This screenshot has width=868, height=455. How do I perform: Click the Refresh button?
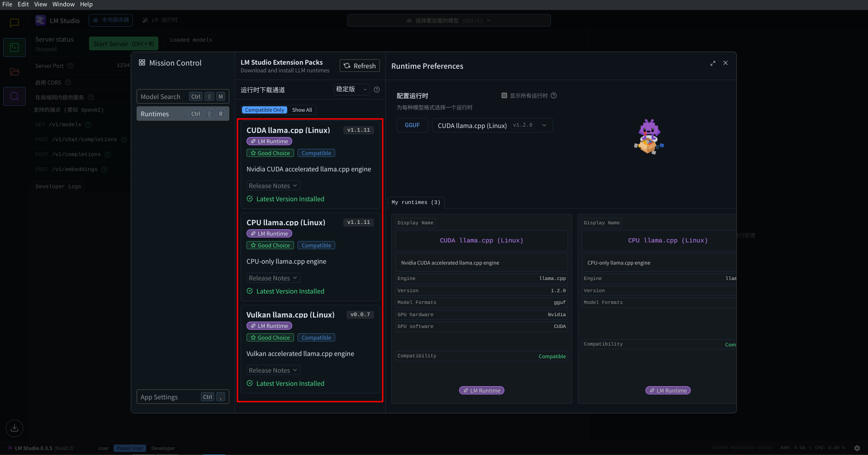(360, 66)
